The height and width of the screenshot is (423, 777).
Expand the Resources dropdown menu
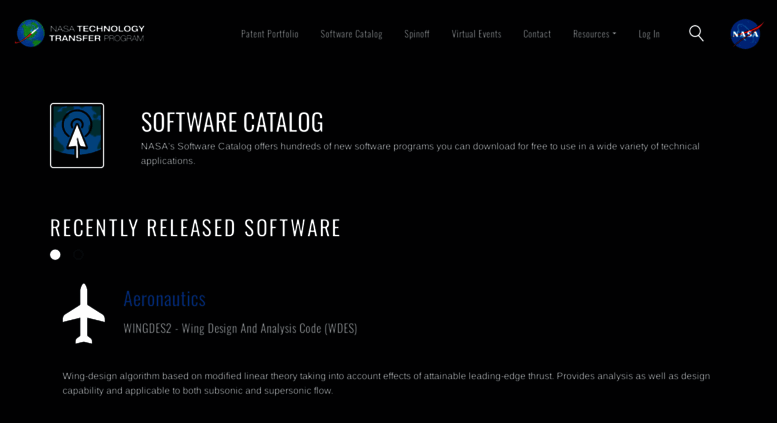click(x=595, y=34)
